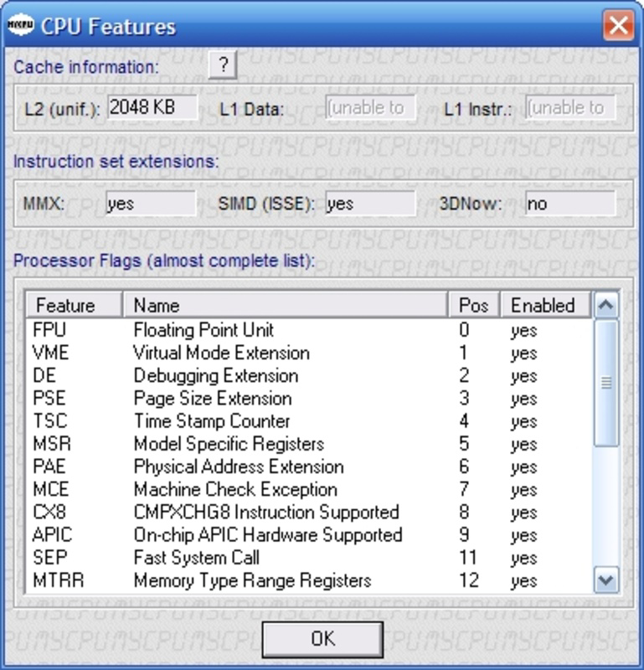Click 'Model Specific Registers' name cell
The width and height of the screenshot is (644, 670).
point(229,444)
